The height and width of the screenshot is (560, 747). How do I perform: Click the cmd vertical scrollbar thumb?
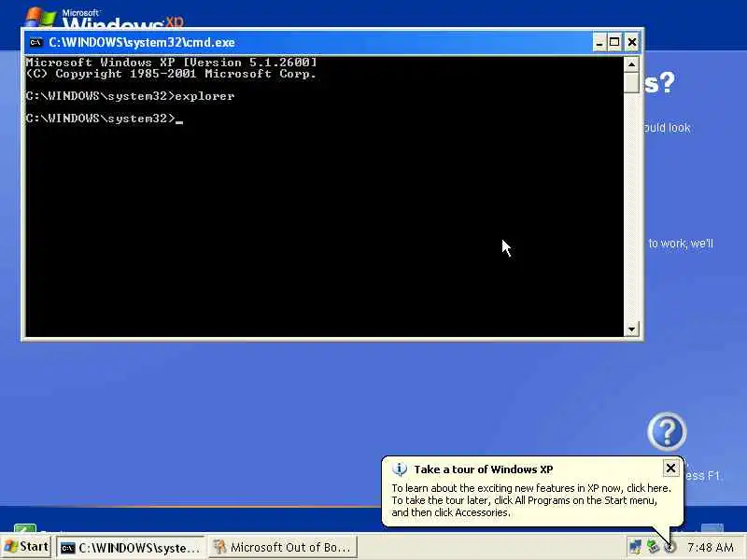(632, 82)
